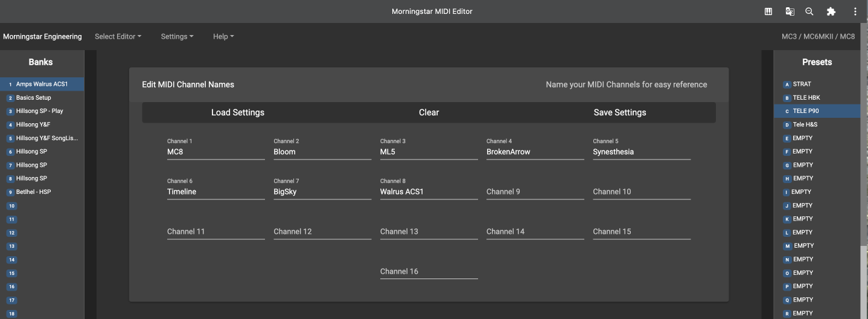Click the zoom out magnifier icon

(x=809, y=11)
